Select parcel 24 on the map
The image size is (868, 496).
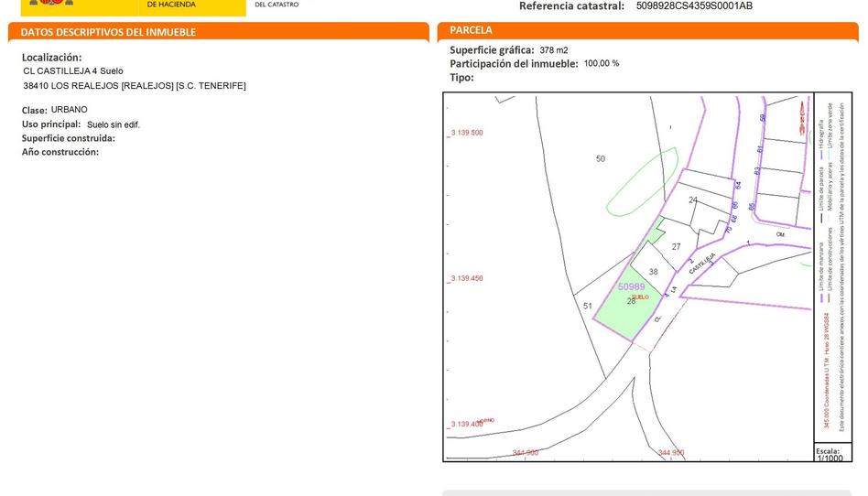[x=692, y=199]
